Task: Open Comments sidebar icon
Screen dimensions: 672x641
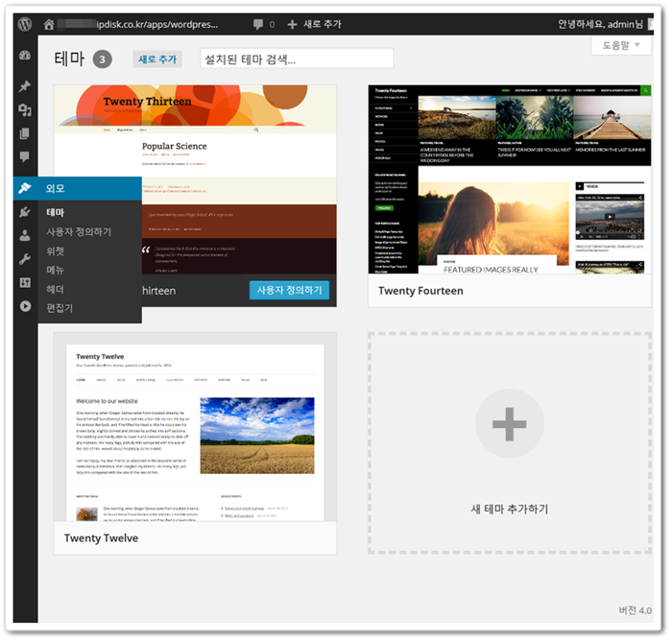Action: (25, 156)
